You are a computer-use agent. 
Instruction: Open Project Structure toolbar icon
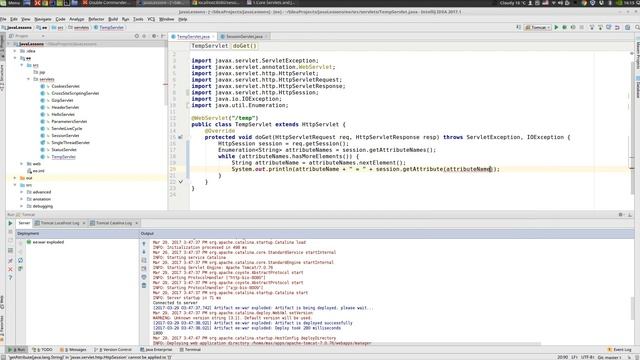click(627, 27)
